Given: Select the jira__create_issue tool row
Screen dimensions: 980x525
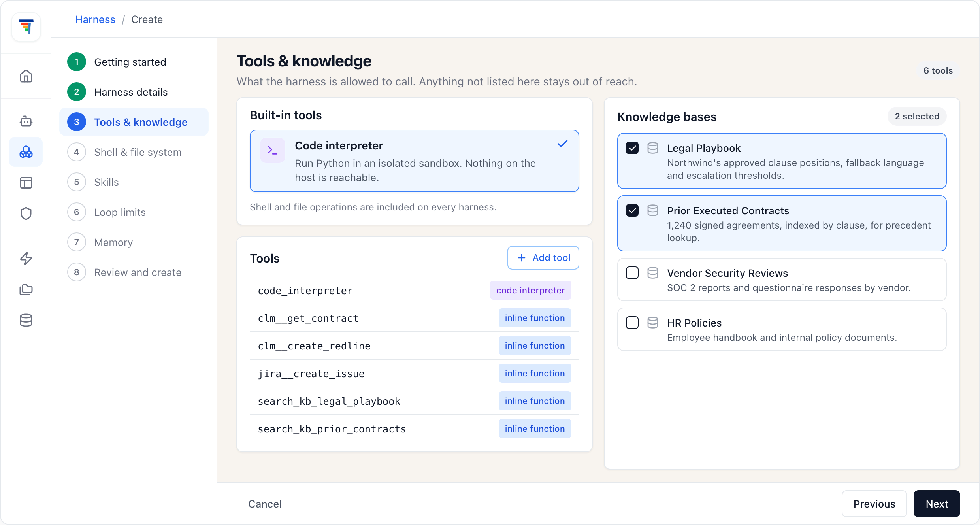Looking at the screenshot, I should coord(414,373).
